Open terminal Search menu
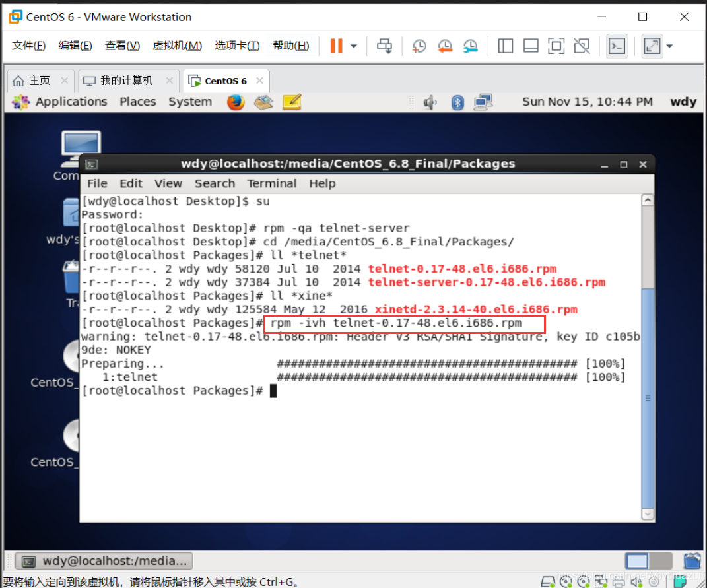Image resolution: width=707 pixels, height=588 pixels. pos(215,184)
